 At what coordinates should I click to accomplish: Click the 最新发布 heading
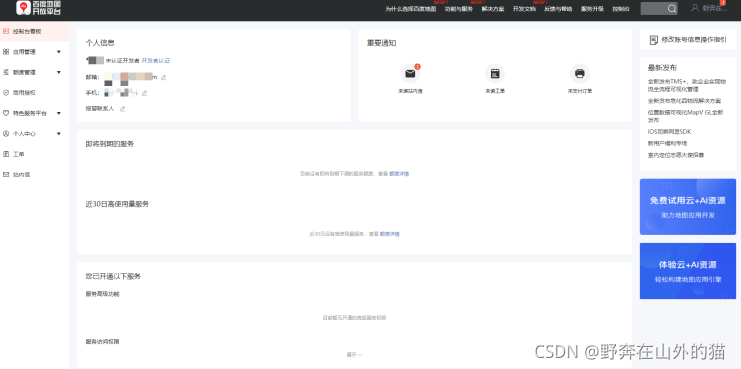point(662,68)
